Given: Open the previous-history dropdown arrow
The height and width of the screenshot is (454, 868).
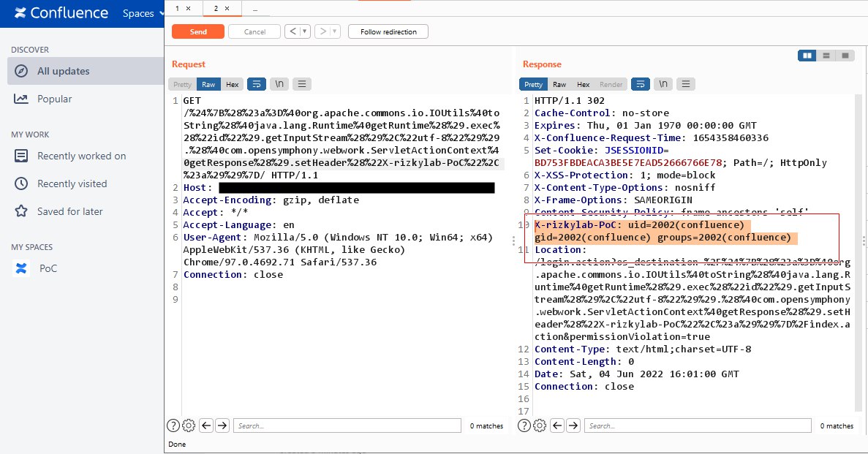Looking at the screenshot, I should 304,31.
